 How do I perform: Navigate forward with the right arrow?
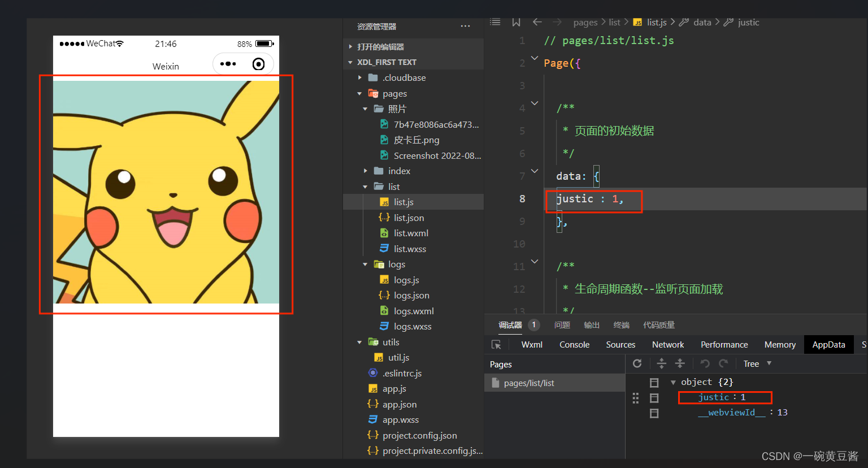[557, 22]
